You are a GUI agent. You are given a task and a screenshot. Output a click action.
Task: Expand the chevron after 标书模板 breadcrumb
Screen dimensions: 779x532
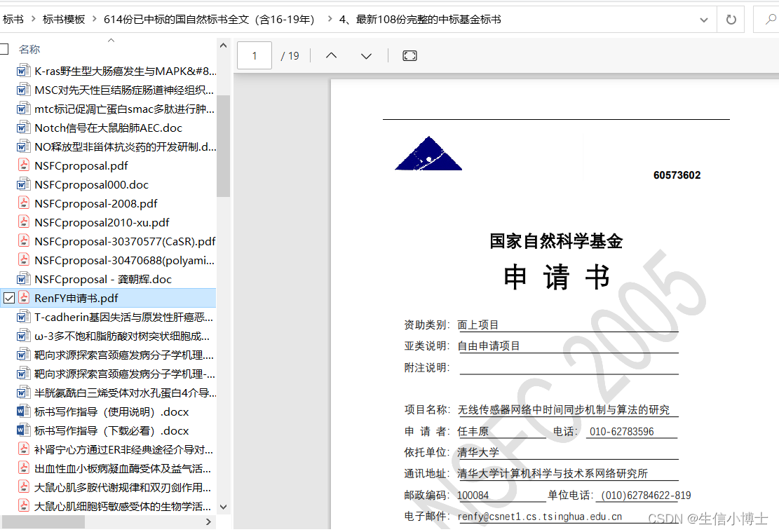point(95,19)
